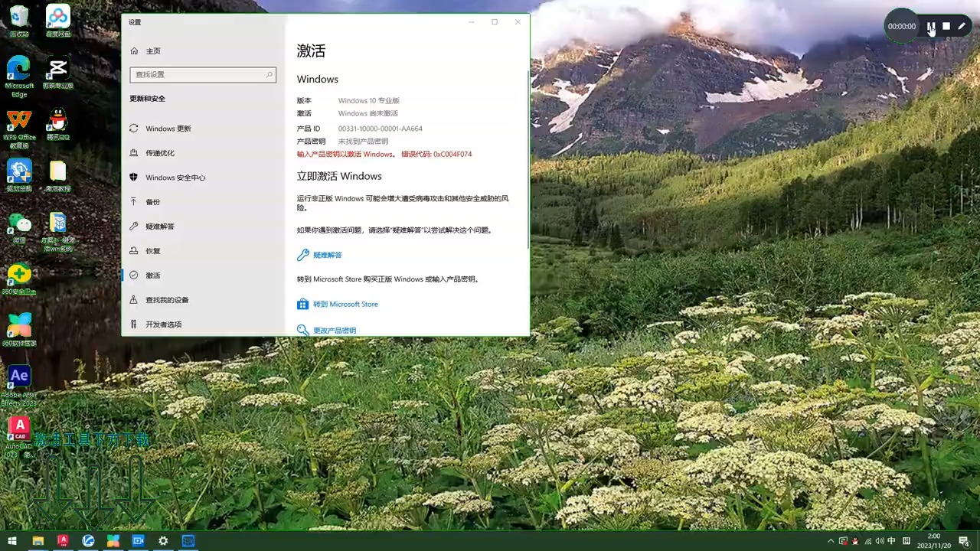Click the last blue app icon on taskbar

188,541
